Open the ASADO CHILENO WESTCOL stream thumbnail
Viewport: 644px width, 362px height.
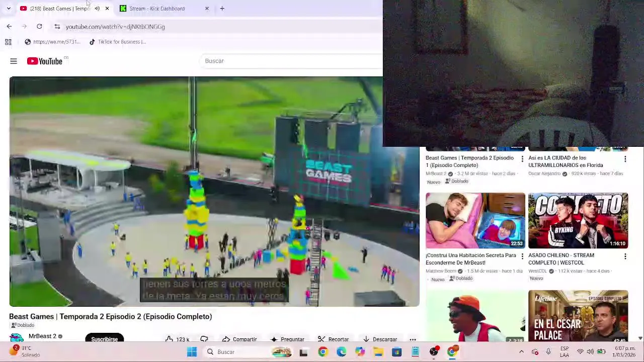[578, 221]
